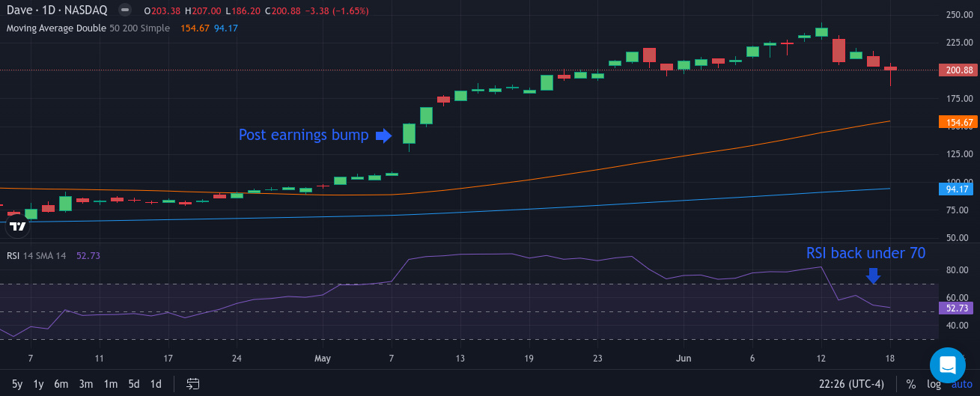
Task: Select the 1y time range
Action: click(38, 384)
